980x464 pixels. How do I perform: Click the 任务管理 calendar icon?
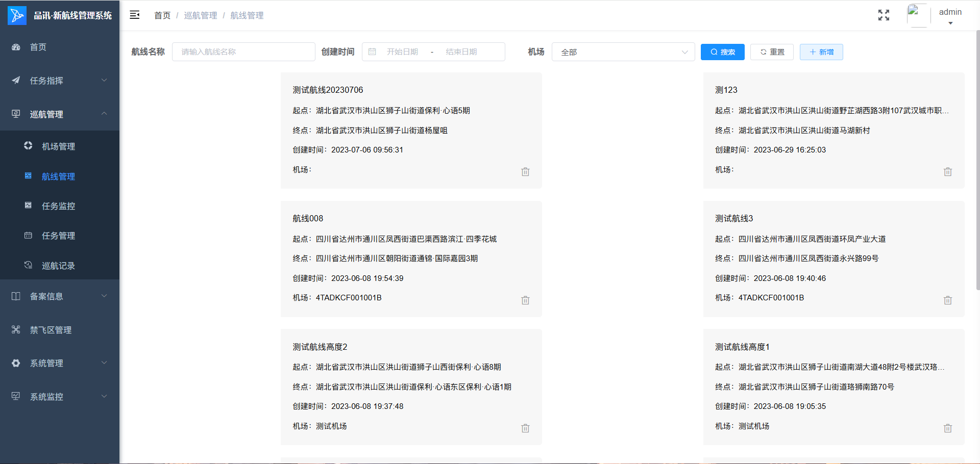click(x=28, y=235)
